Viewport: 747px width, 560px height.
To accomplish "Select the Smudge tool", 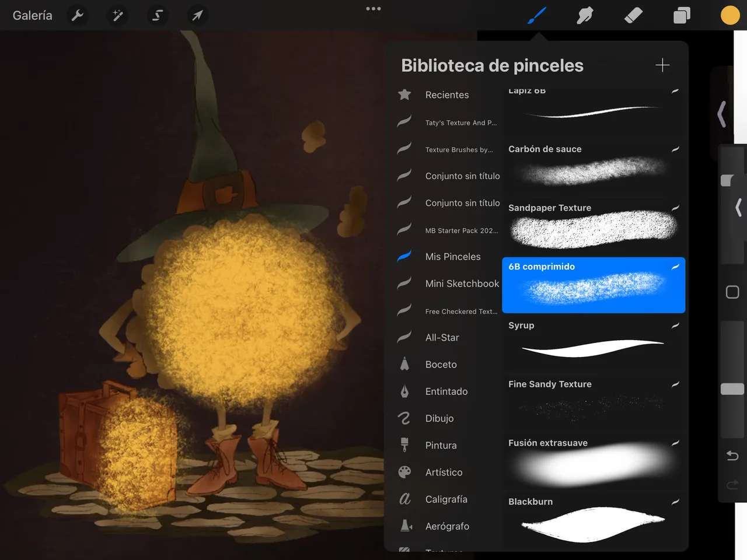I will coord(585,16).
